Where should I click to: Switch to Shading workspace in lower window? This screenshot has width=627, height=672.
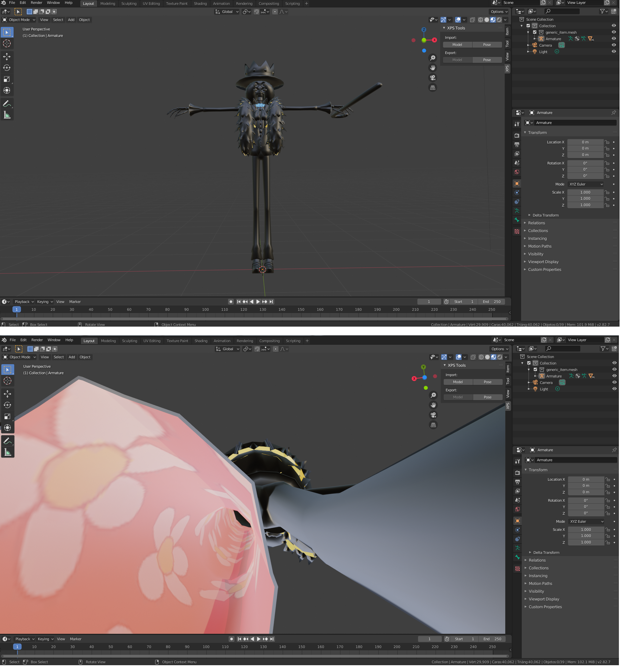(x=201, y=341)
